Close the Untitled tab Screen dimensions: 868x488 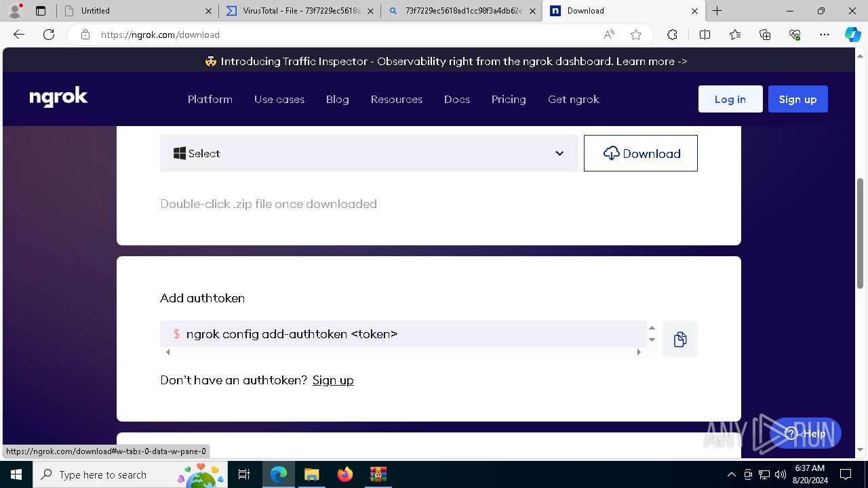click(208, 11)
